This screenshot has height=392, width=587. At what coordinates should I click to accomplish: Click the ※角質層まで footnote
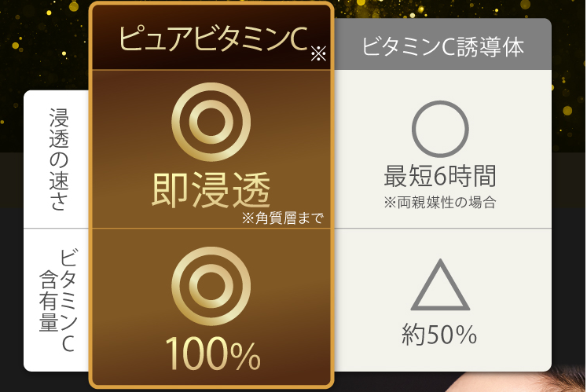pyautogui.click(x=283, y=218)
